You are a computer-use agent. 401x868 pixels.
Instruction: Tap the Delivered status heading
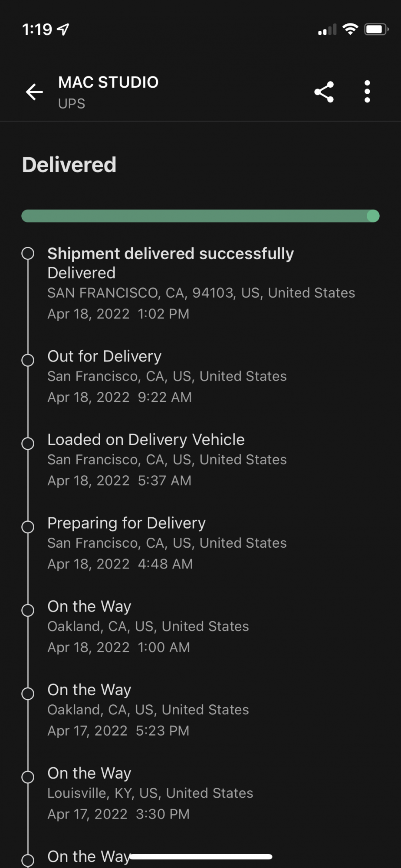coord(69,165)
